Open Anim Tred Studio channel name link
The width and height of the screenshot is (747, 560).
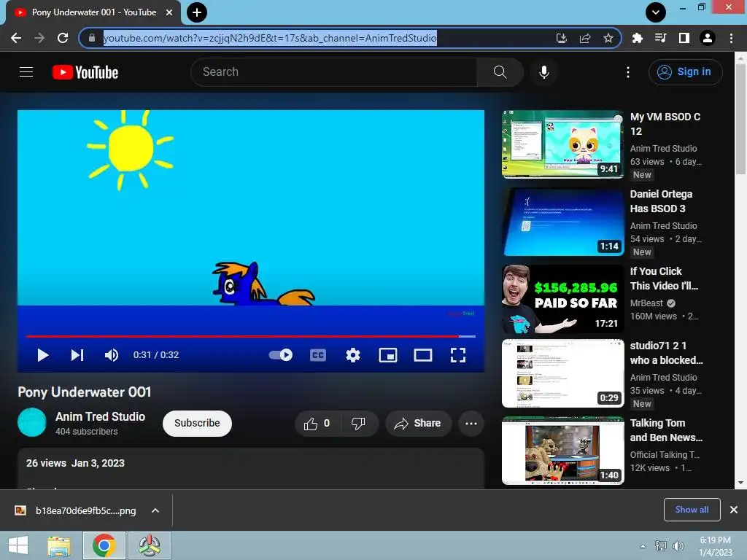click(100, 416)
